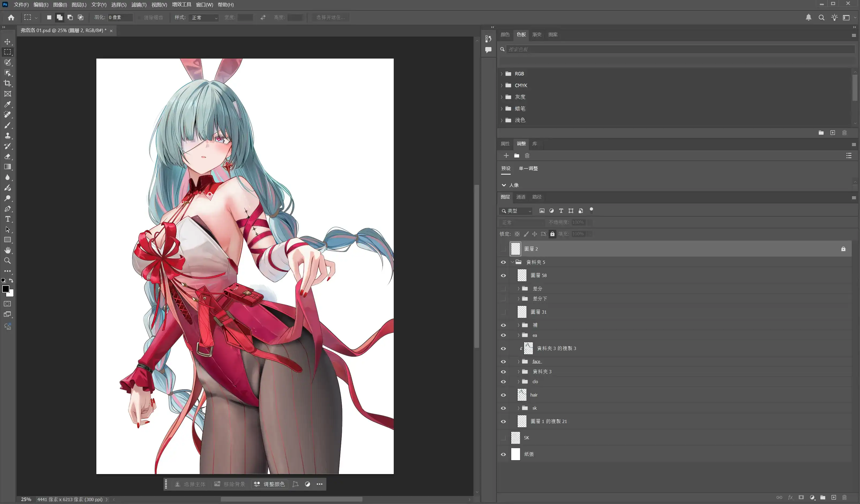This screenshot has width=860, height=504.
Task: Show the SK layer
Action: pos(503,438)
